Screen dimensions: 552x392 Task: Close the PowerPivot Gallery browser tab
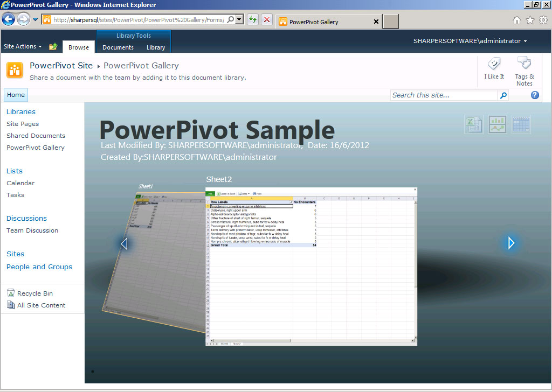pos(376,22)
